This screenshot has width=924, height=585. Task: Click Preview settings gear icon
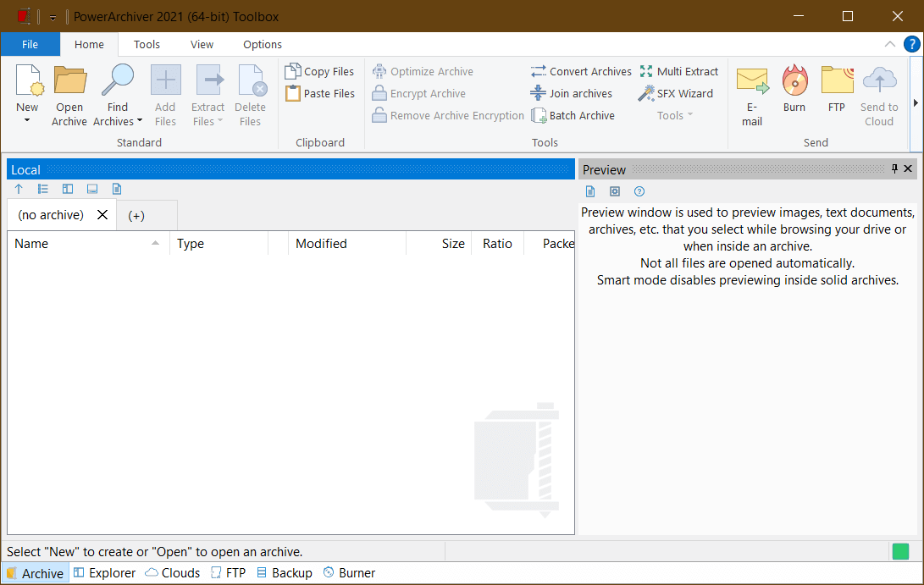point(615,191)
